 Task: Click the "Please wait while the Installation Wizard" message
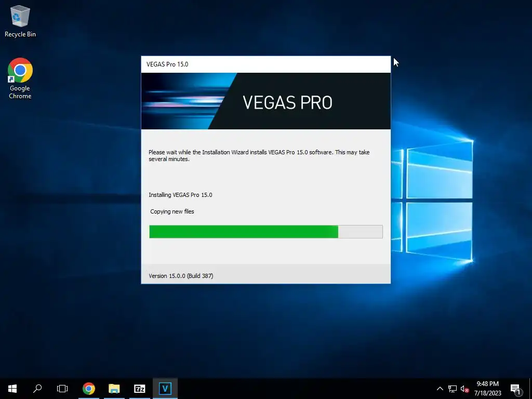(259, 155)
